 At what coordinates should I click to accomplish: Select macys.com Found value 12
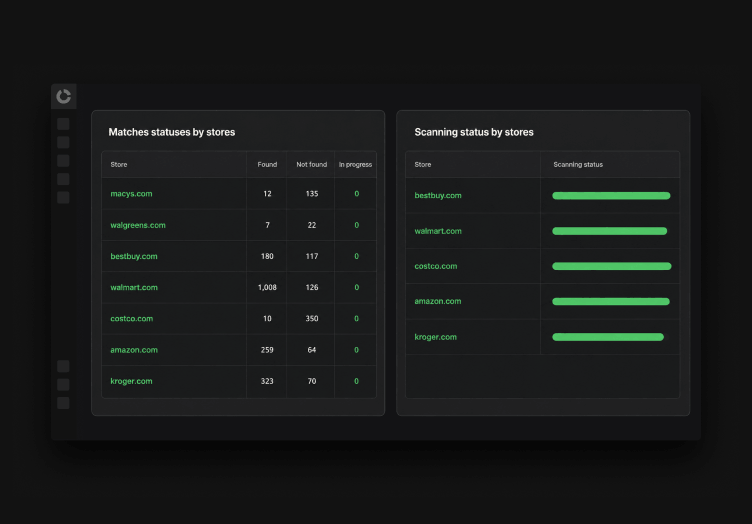click(267, 194)
